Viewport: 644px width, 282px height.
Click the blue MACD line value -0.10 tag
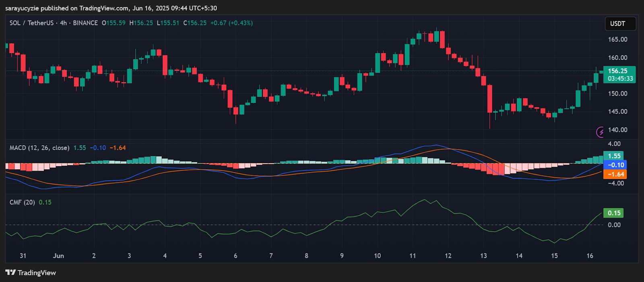tap(615, 165)
